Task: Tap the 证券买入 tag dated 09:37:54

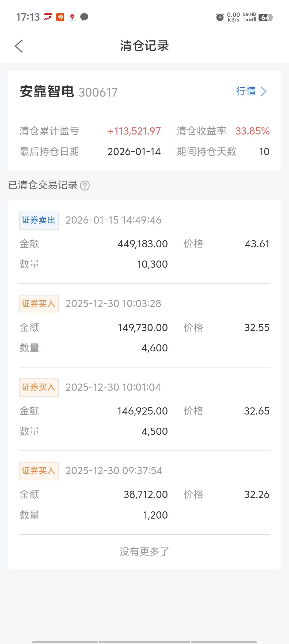Action: 39,471
